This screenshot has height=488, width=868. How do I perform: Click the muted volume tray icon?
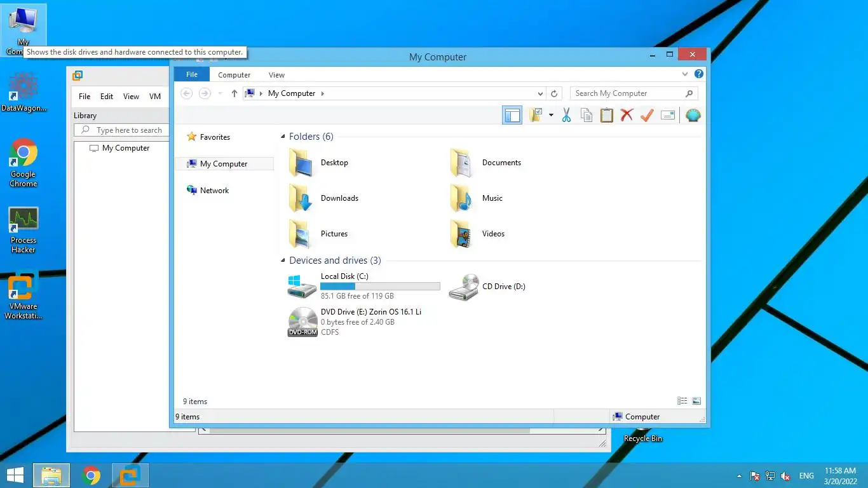click(785, 476)
